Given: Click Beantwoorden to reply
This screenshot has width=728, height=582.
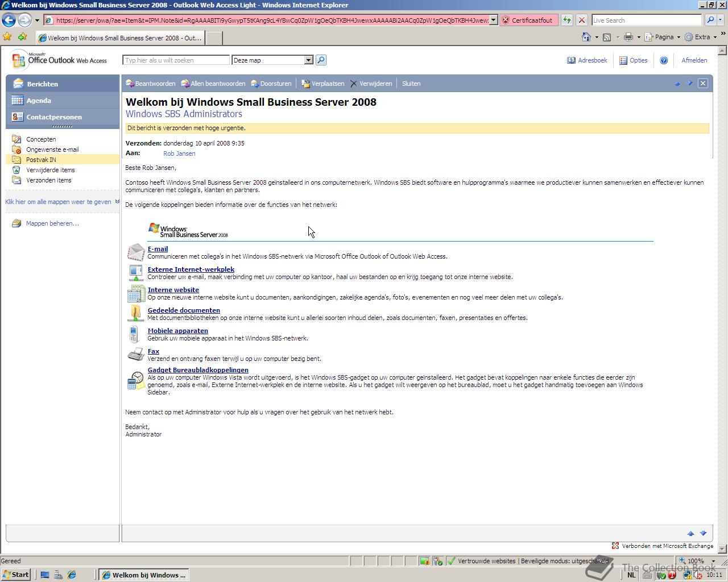Looking at the screenshot, I should [x=151, y=84].
